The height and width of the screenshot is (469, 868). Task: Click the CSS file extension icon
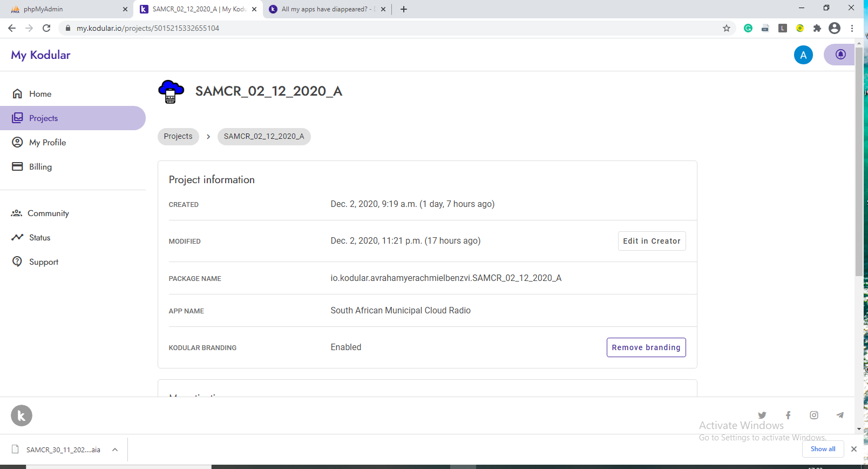[x=765, y=28]
